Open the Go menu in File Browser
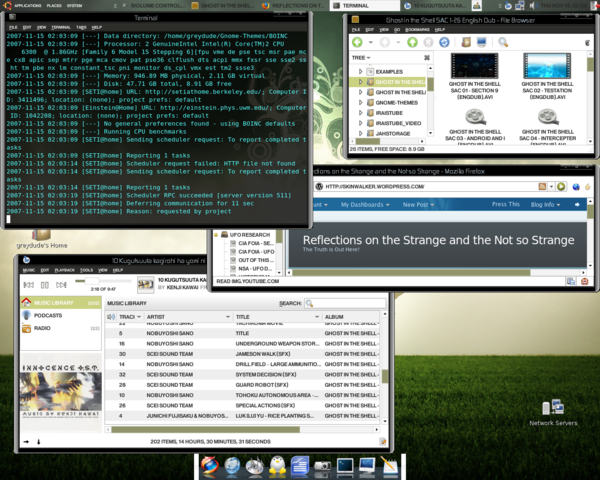The image size is (600, 480). point(397,29)
